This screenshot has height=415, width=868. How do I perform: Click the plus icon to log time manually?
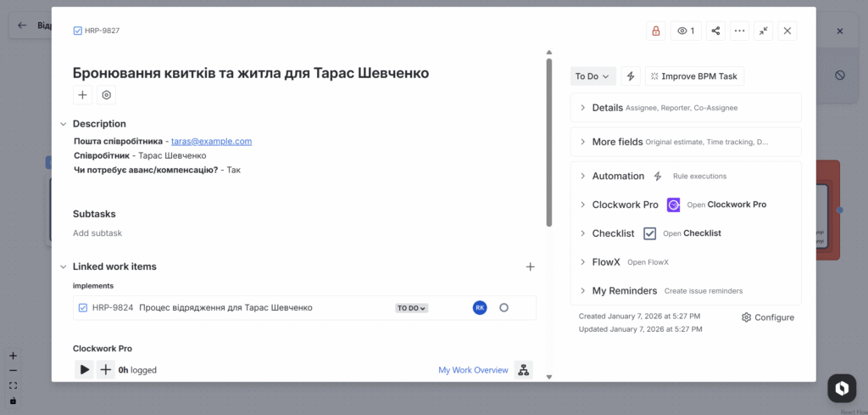pos(105,369)
